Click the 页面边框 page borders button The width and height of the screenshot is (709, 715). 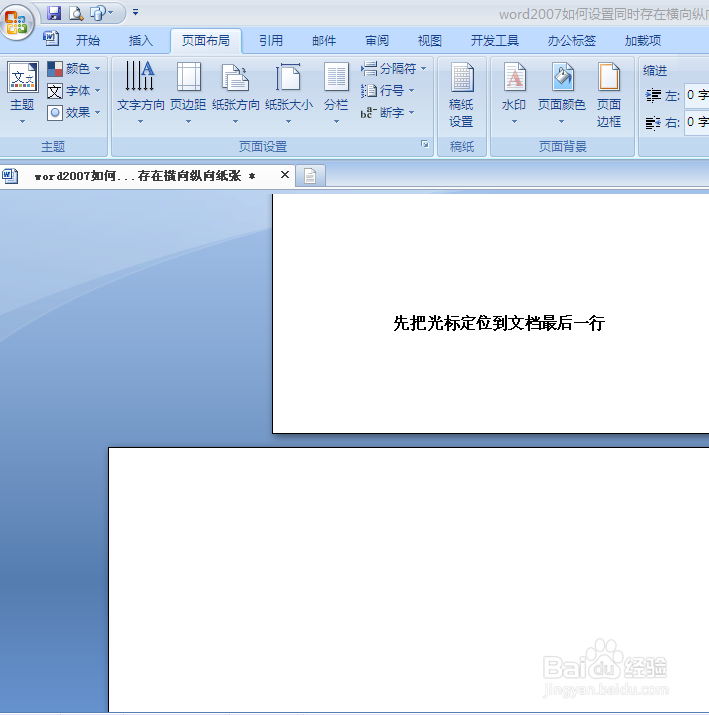tap(609, 95)
